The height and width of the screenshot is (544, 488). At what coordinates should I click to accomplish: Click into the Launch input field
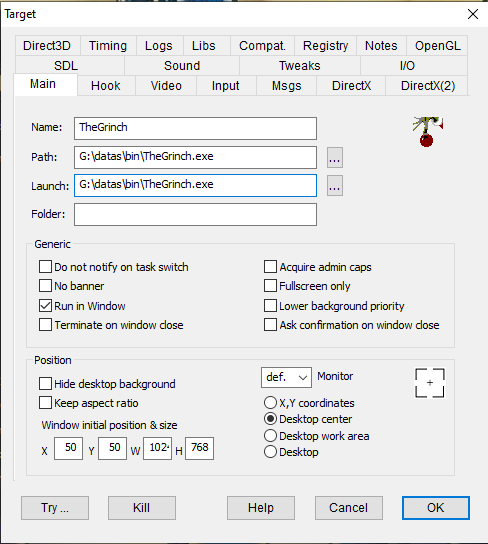195,185
